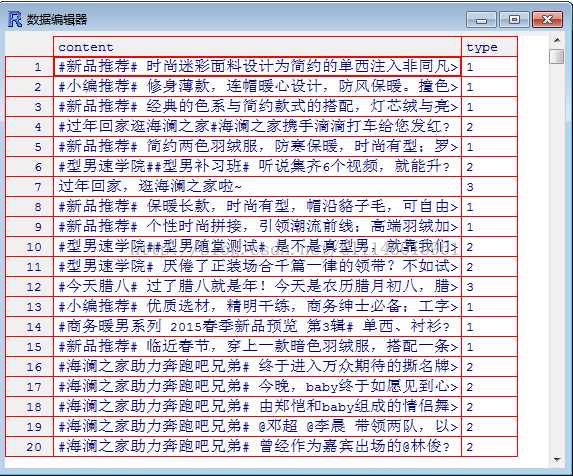Select row number 10 header
The width and height of the screenshot is (573, 476).
pyautogui.click(x=30, y=247)
